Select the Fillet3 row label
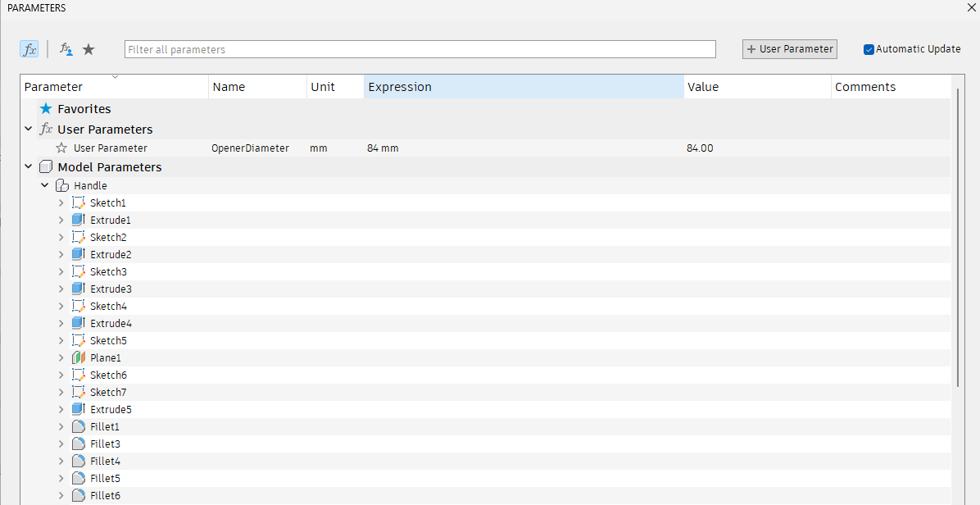Viewport: 980px width, 505px height. (105, 444)
